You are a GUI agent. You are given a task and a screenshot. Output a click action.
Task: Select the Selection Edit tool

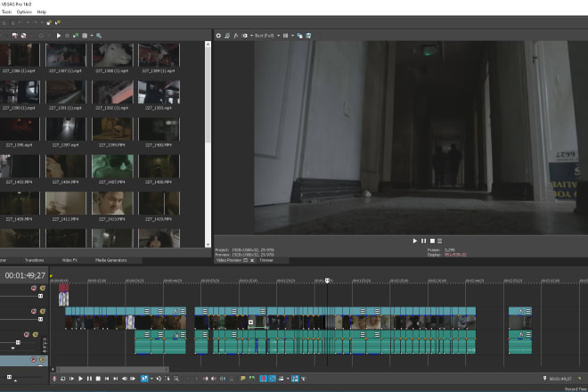click(167, 379)
